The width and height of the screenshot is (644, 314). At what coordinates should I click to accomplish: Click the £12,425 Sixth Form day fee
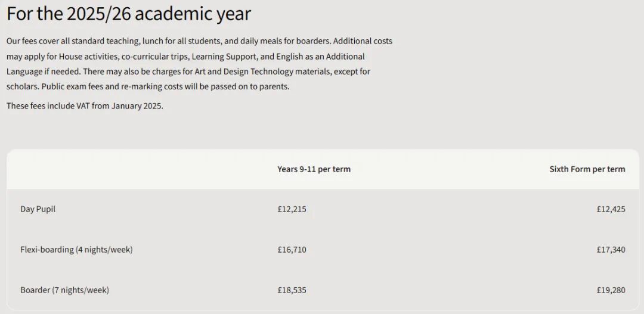(x=611, y=209)
